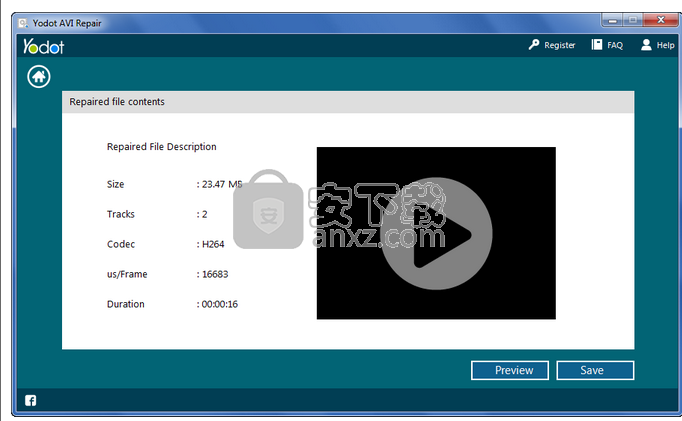Click the Help person icon

click(x=646, y=45)
